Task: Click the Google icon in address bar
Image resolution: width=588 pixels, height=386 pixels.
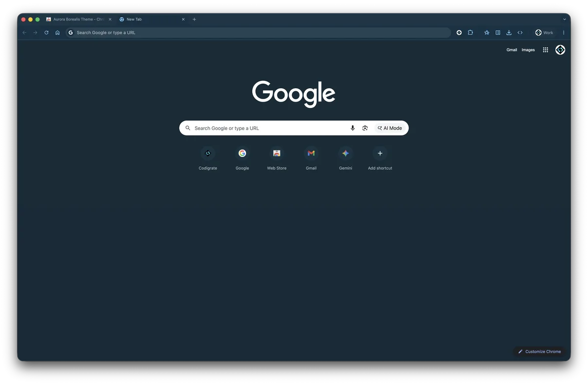Action: coord(71,33)
